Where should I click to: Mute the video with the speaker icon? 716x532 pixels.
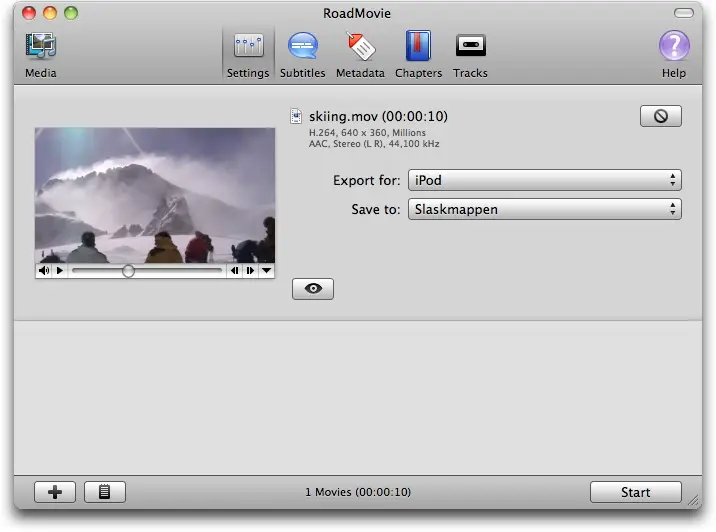coord(44,271)
